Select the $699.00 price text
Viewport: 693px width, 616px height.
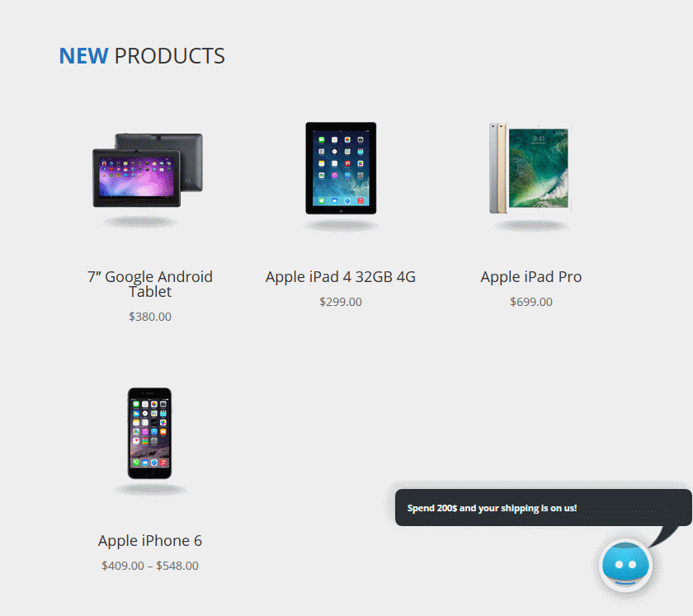(530, 302)
